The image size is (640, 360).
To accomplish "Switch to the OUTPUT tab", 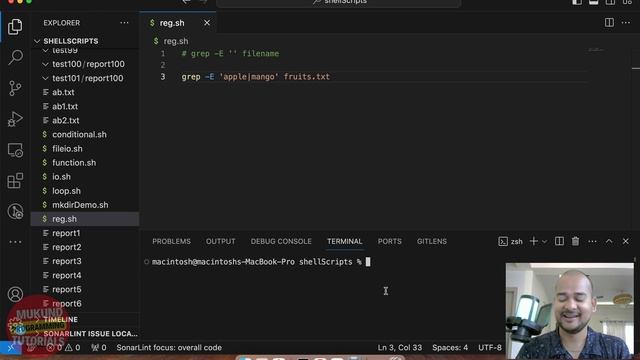I will point(220,241).
